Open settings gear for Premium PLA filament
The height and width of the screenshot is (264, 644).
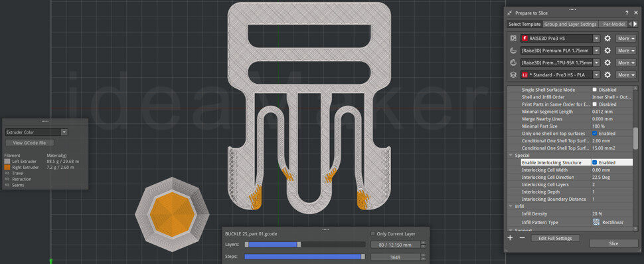607,51
